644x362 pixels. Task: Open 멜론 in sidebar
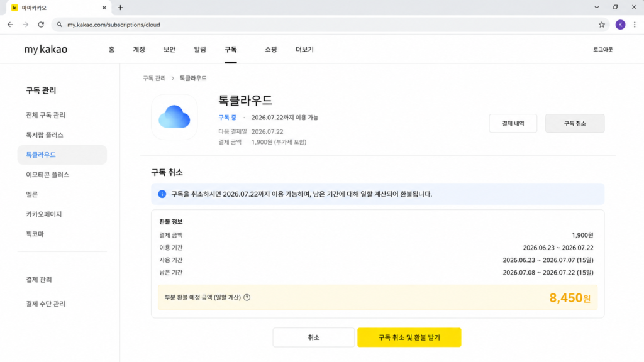(x=31, y=194)
